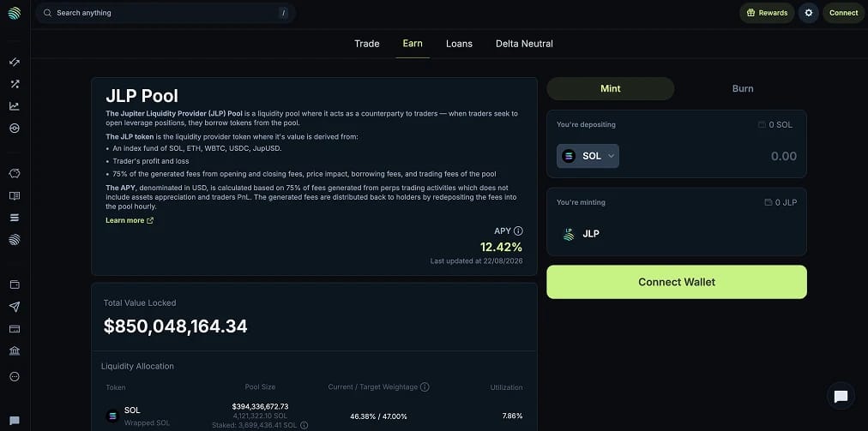Click the Liquidity Allocation heading
The image size is (868, 431).
[x=137, y=366]
